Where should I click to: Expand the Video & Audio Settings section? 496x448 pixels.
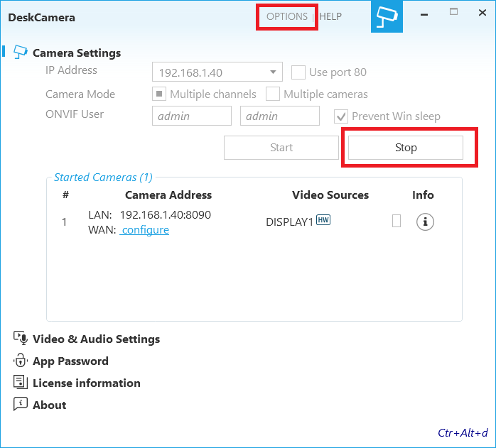click(96, 339)
